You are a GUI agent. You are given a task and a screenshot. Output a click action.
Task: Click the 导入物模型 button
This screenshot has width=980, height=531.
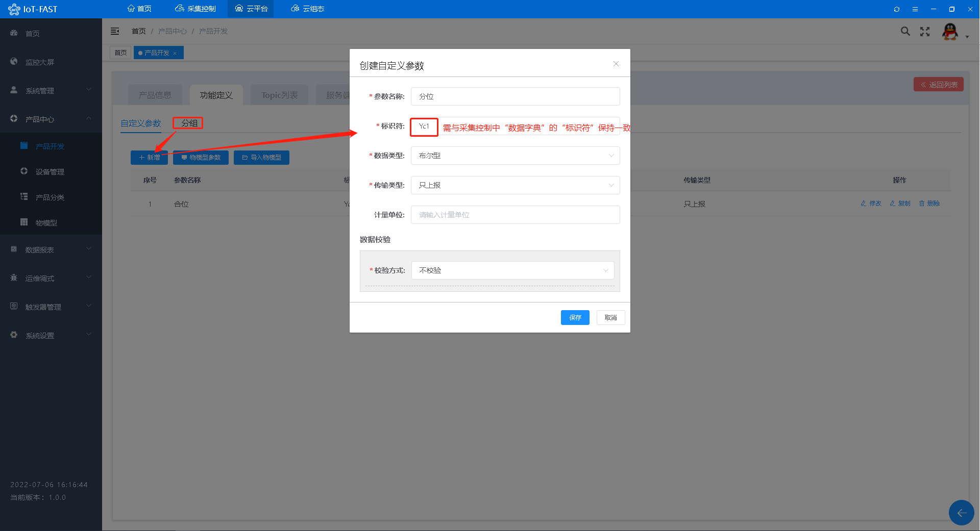point(261,158)
